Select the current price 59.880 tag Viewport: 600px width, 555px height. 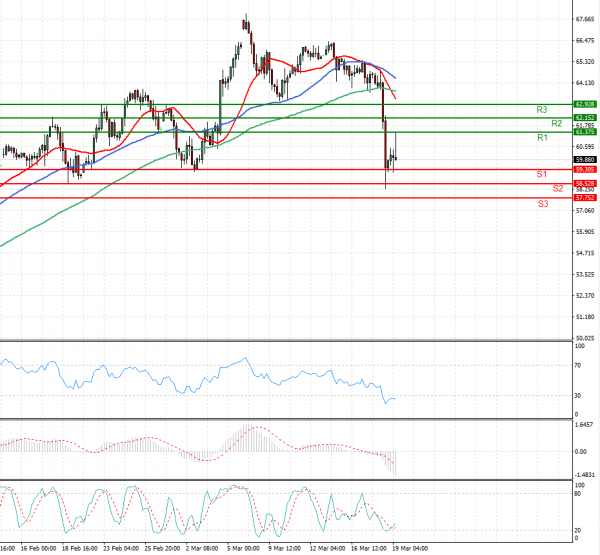pyautogui.click(x=585, y=160)
